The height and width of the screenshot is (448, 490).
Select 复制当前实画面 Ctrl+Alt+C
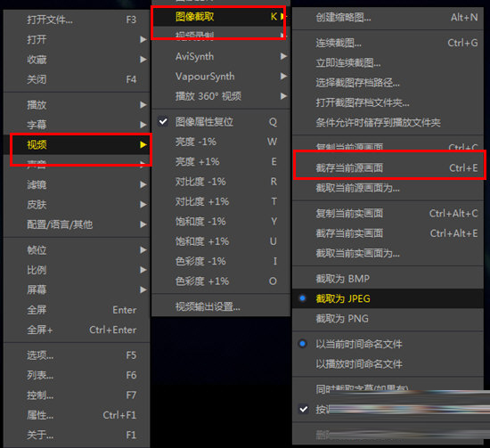point(388,214)
